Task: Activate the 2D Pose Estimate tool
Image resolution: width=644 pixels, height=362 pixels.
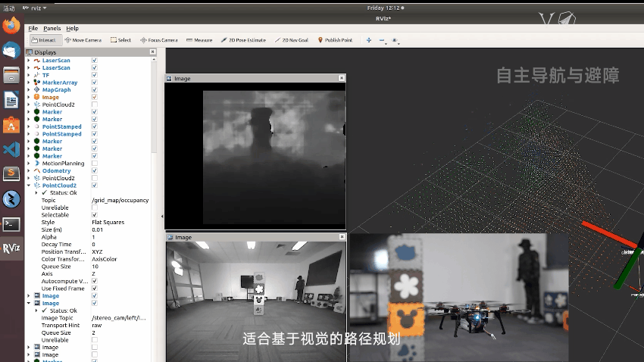Action: [243, 40]
